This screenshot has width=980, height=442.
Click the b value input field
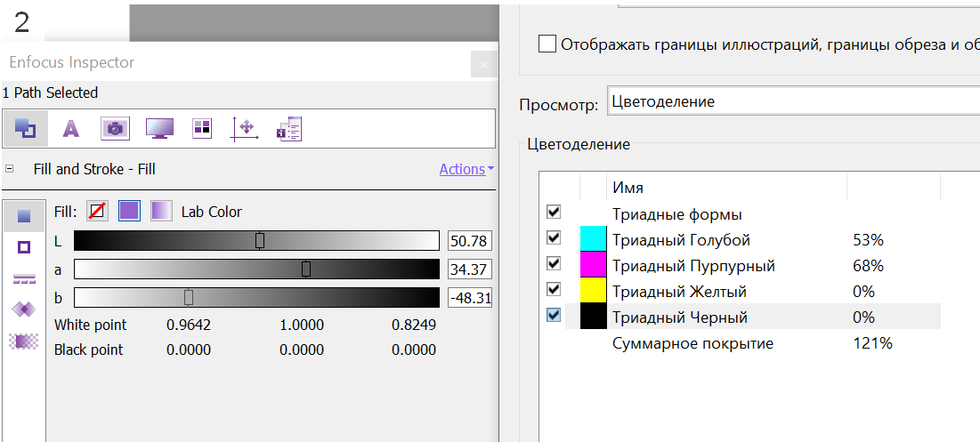(470, 297)
